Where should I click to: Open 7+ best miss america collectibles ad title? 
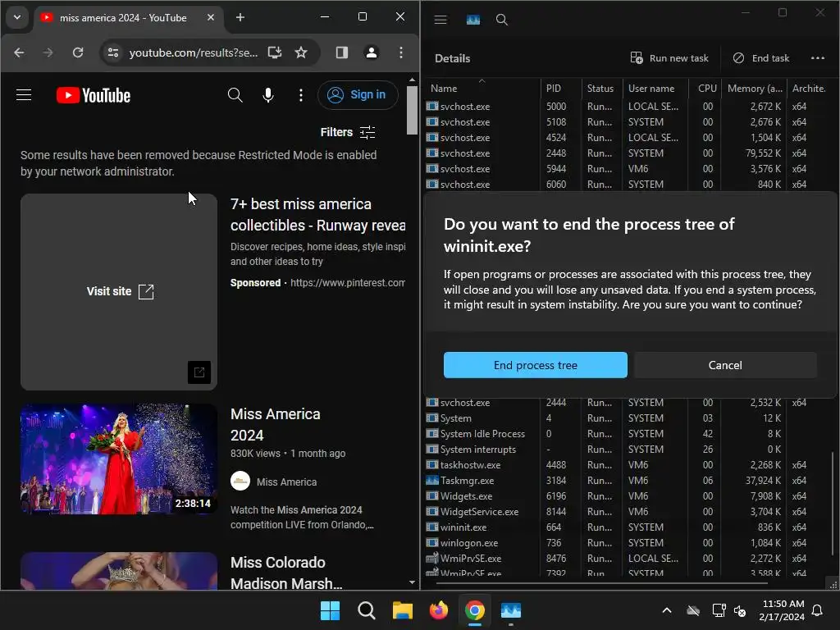coord(317,214)
